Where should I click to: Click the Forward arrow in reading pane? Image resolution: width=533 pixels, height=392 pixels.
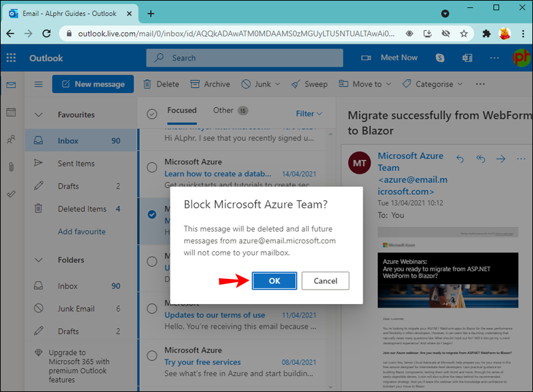[500, 159]
